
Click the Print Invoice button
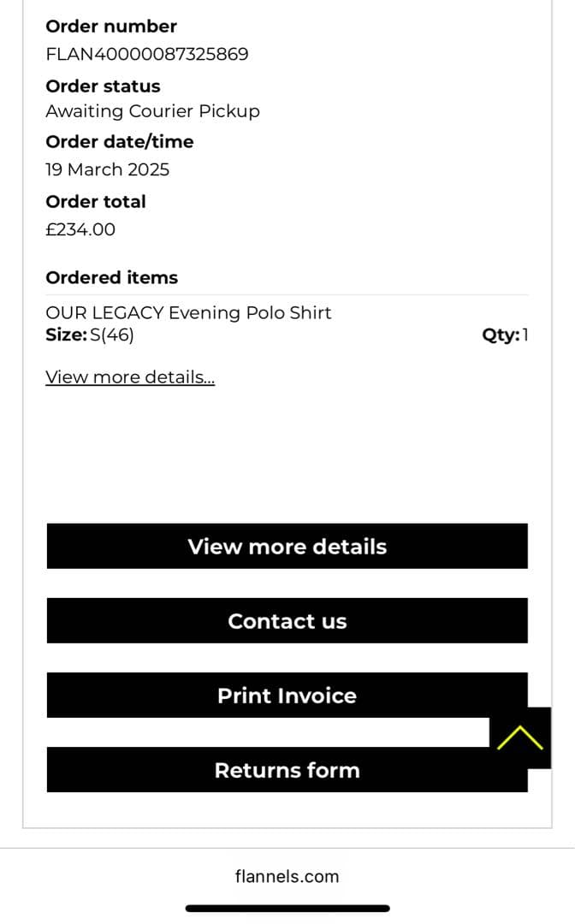(287, 696)
